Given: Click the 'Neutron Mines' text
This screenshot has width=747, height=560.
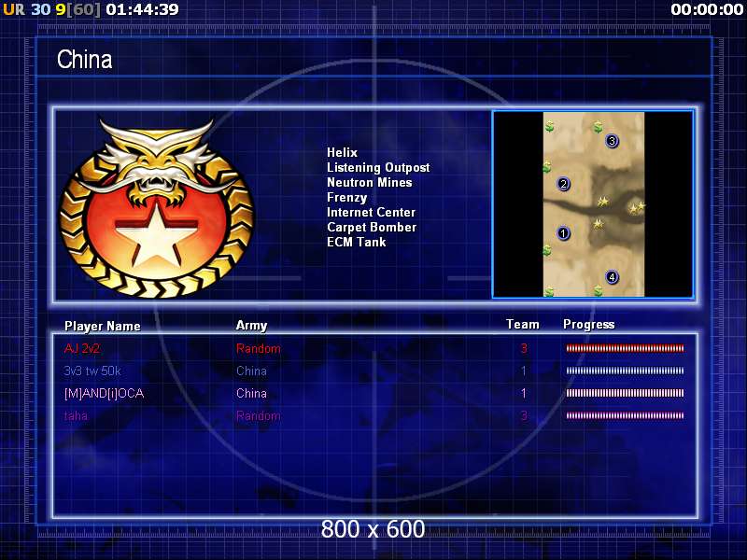Looking at the screenshot, I should point(369,182).
